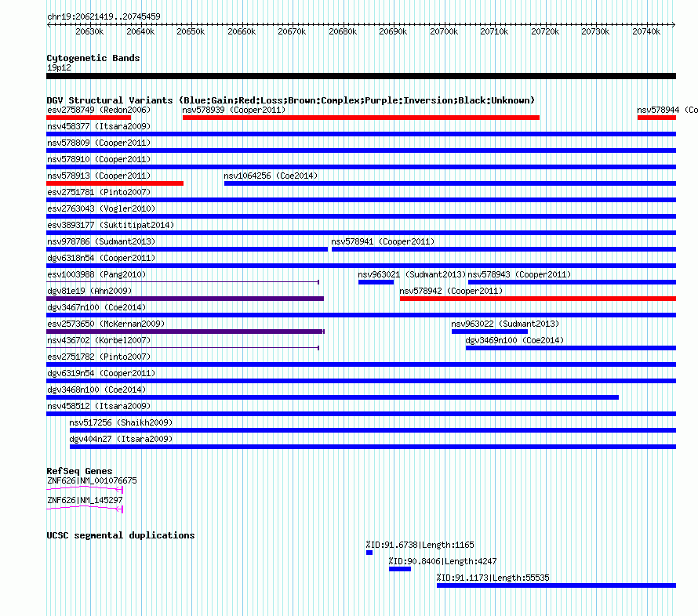Click the chr19:20621419..20745459 region label
698x616 pixels.
click(104, 17)
